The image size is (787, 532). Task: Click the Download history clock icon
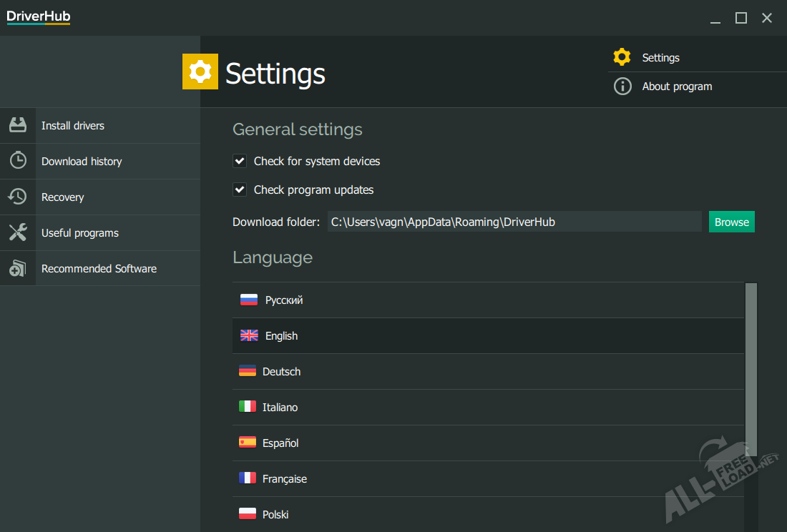pos(18,161)
